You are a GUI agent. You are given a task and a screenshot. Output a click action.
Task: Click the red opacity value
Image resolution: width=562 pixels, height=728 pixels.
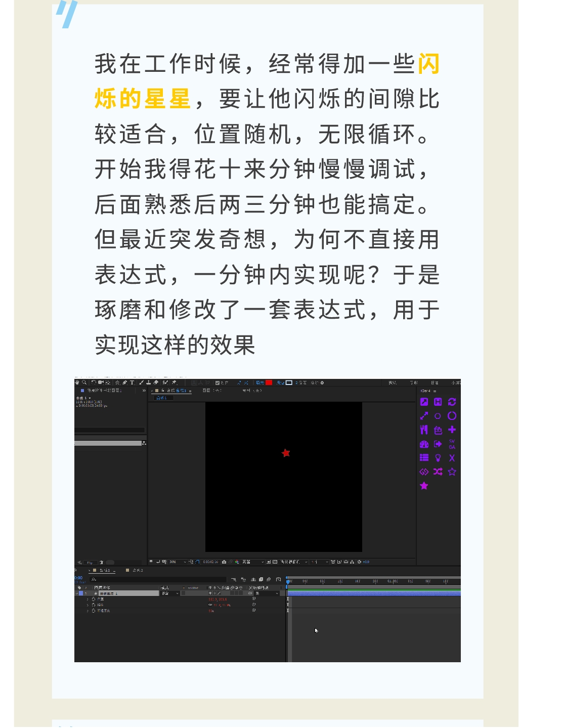point(211,611)
